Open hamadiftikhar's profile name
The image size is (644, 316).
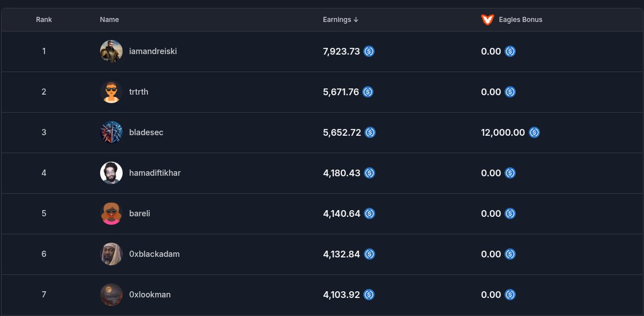click(155, 173)
